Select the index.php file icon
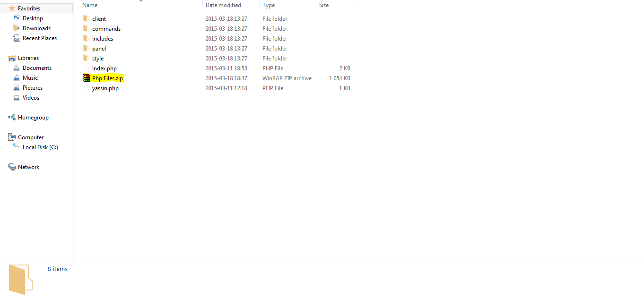 (x=86, y=68)
